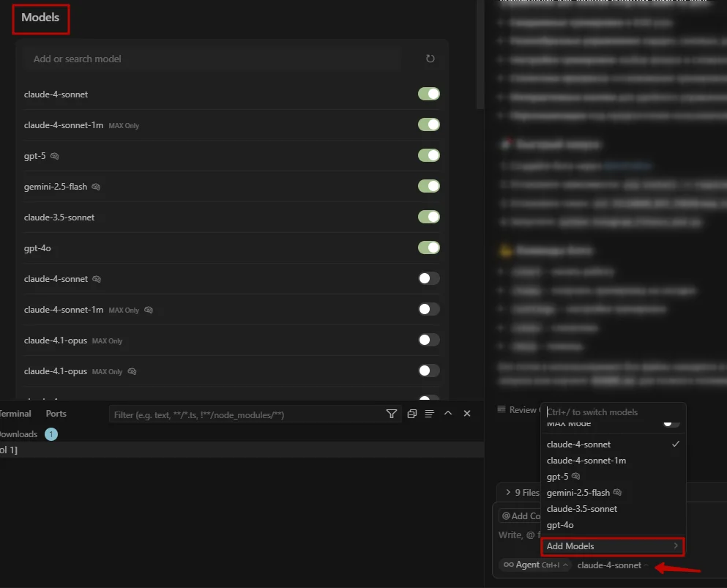Click the Review icon above chat input
This screenshot has height=588, width=727.
[502, 409]
